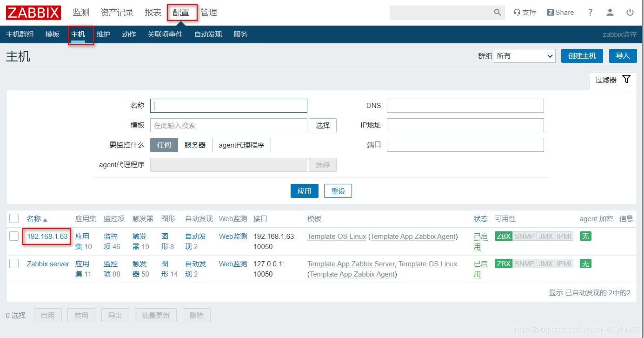Screen dimensions: 644x338
Task: Go to 主机群组 submenu
Action: click(x=20, y=34)
